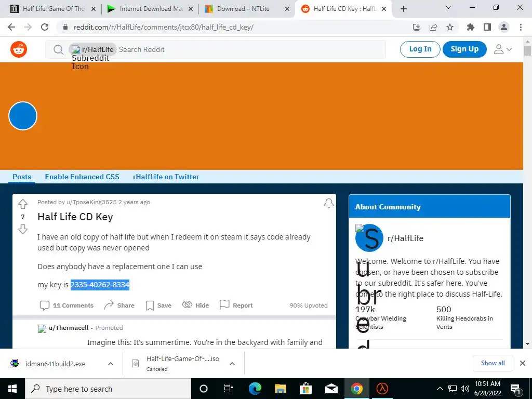
Task: Open the Chrome profile avatar icon
Action: [x=504, y=27]
